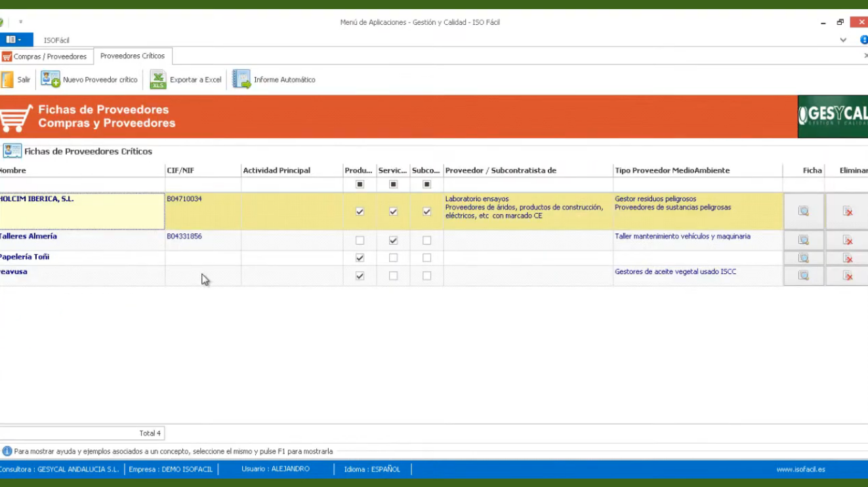
Task: Select the HOLCIM IBERICA, S.L. name cell
Action: click(82, 211)
